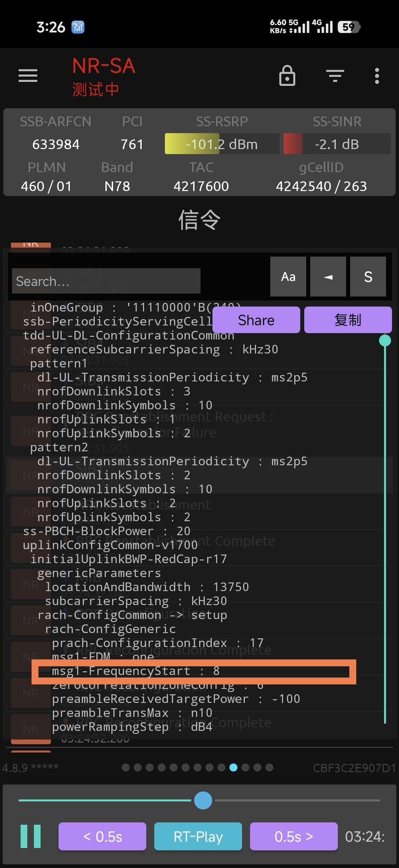This screenshot has height=868, width=399.
Task: Pause playback with the pause button
Action: tap(31, 836)
